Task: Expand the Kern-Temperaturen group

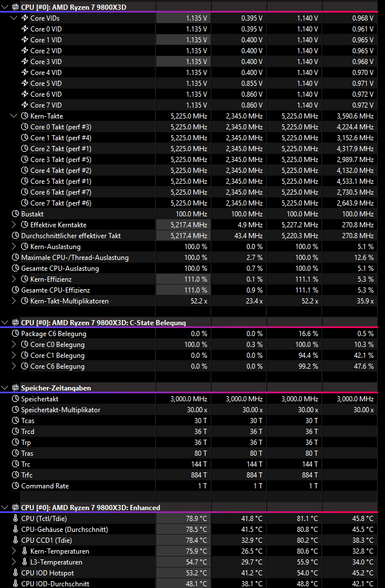Action: [14, 551]
